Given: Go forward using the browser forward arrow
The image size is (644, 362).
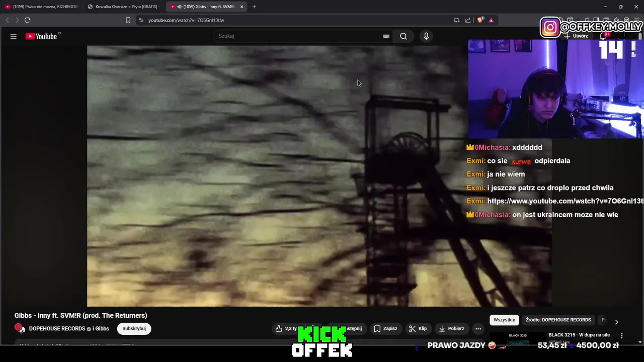Looking at the screenshot, I should pos(17,20).
